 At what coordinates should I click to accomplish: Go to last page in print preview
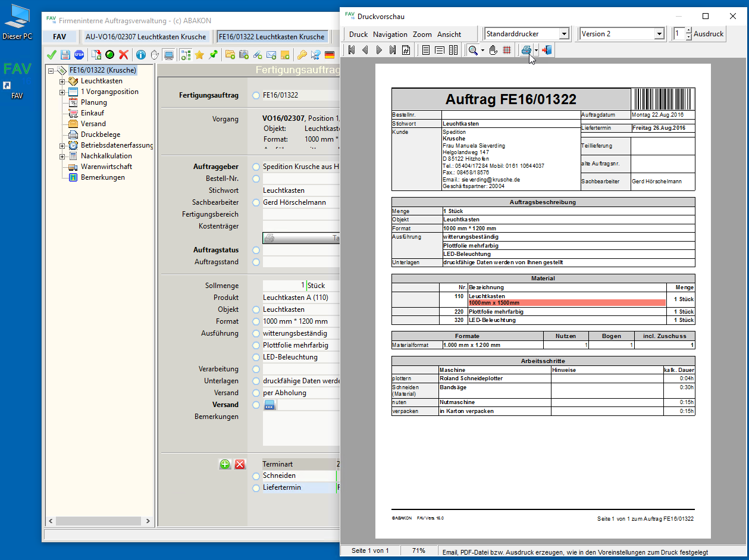(393, 50)
